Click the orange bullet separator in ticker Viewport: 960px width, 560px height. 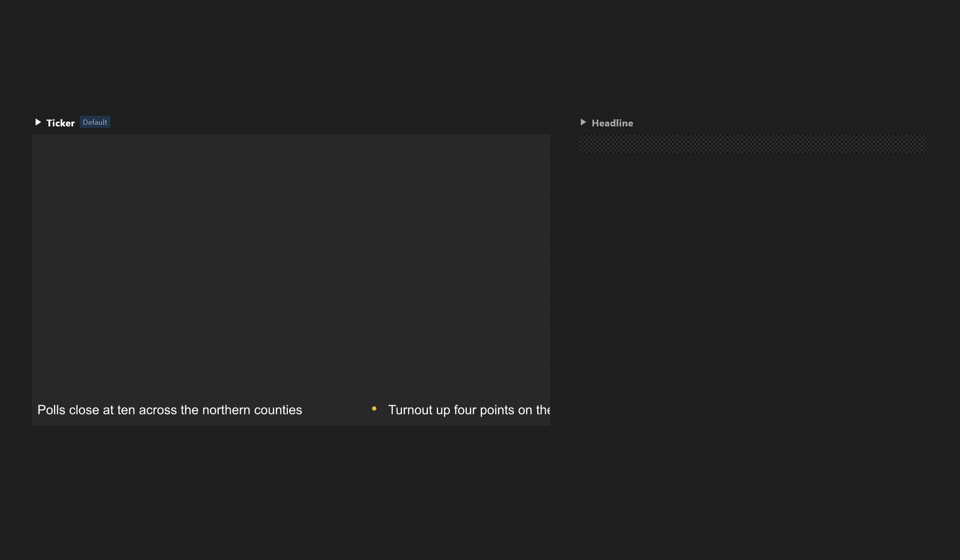[374, 409]
